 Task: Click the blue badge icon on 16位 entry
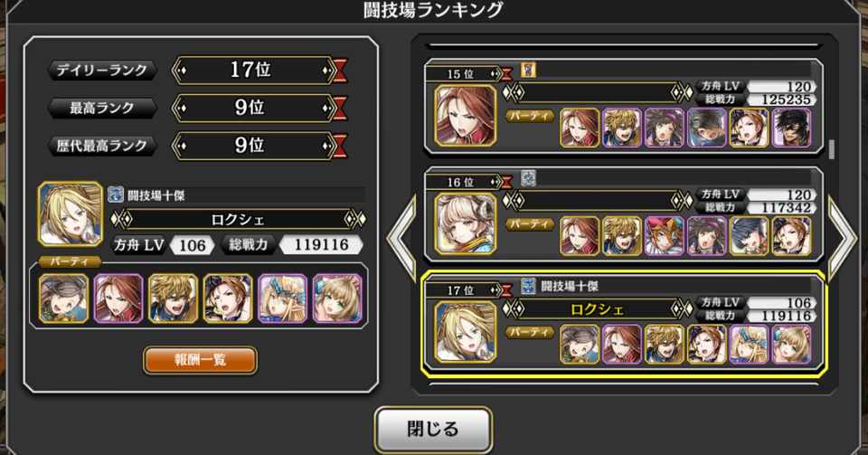pyautogui.click(x=528, y=178)
